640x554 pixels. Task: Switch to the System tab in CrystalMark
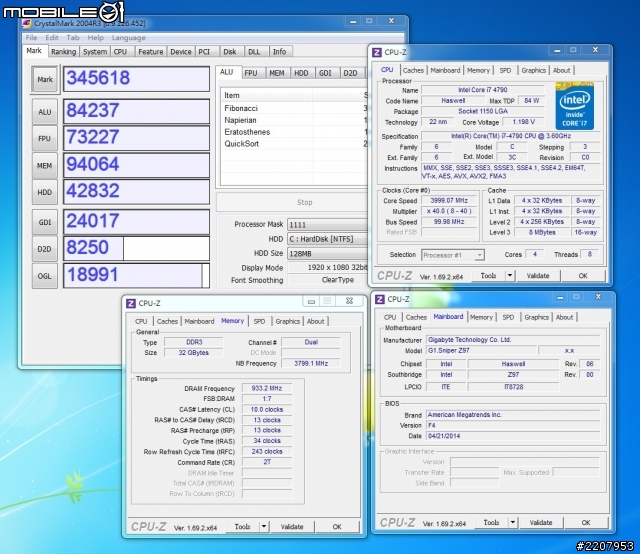[95, 52]
